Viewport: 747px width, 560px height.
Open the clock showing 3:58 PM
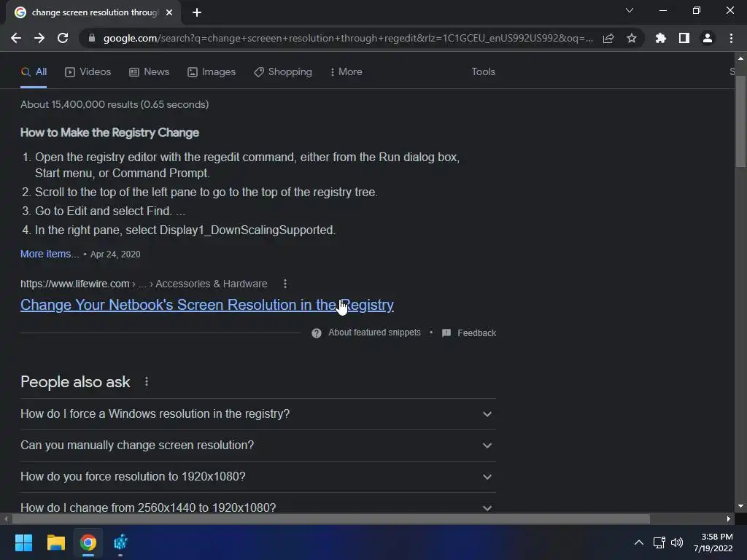click(713, 542)
